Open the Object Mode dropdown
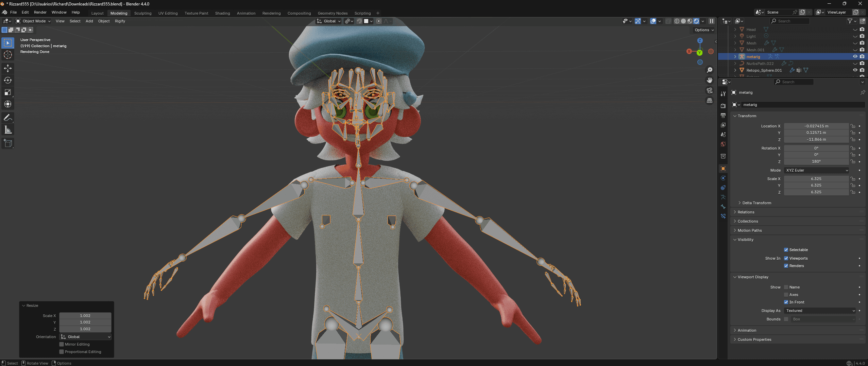The height and width of the screenshot is (366, 868). click(33, 21)
